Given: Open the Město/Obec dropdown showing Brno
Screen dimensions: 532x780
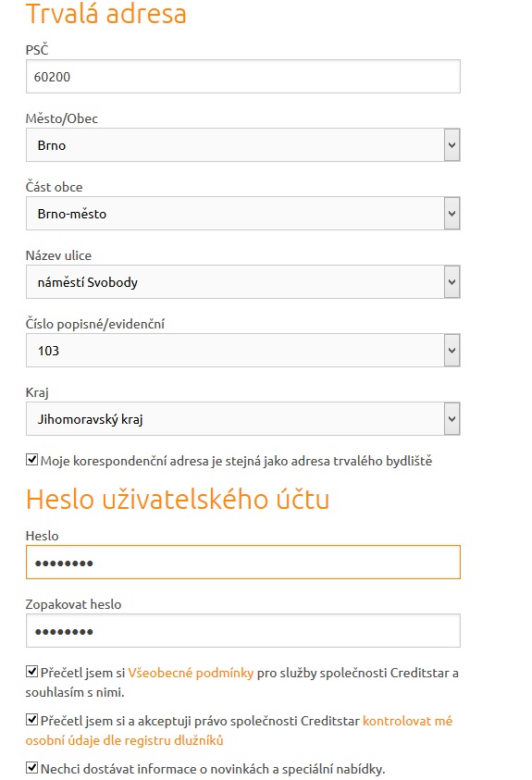Looking at the screenshot, I should coord(243,144).
